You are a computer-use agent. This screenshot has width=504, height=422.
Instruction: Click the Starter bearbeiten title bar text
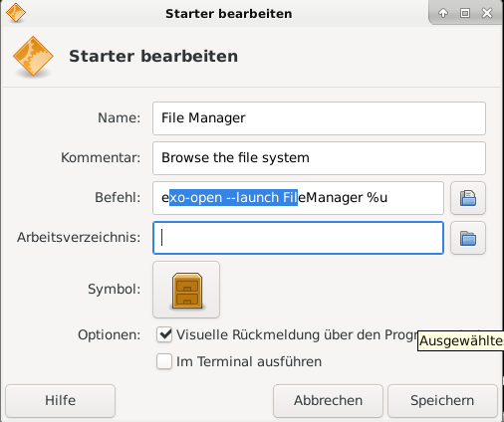229,14
